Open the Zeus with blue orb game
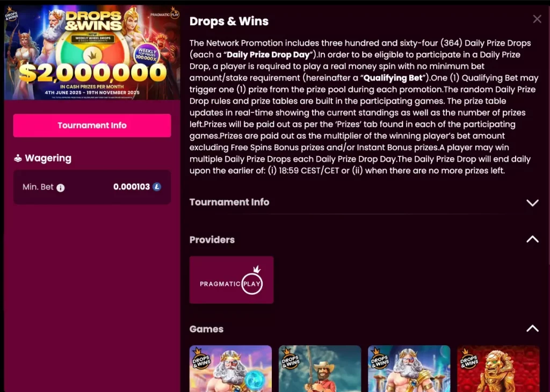This screenshot has height=392, width=550. point(230,368)
